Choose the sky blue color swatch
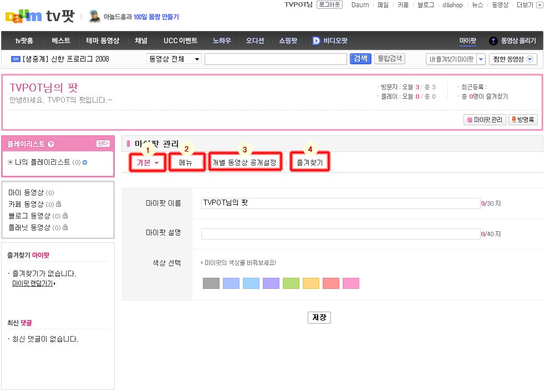Viewport: 545px width, 392px height. click(x=251, y=283)
